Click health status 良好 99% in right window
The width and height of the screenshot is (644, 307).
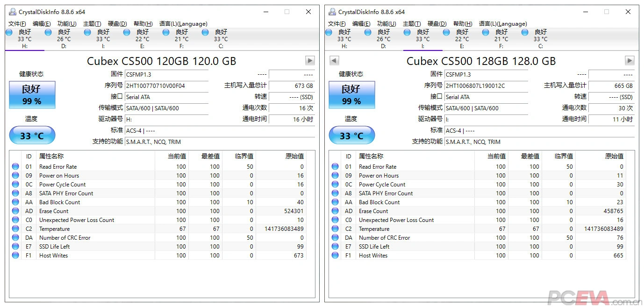tap(351, 95)
